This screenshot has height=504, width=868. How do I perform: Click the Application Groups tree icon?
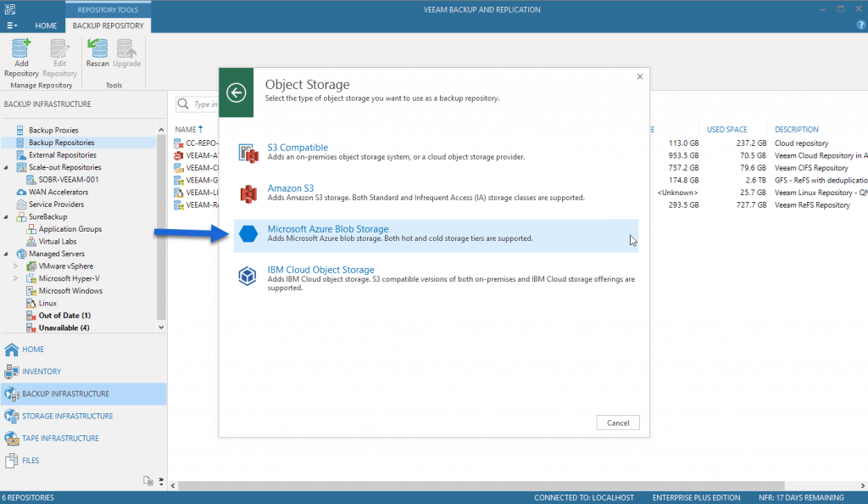pyautogui.click(x=31, y=229)
